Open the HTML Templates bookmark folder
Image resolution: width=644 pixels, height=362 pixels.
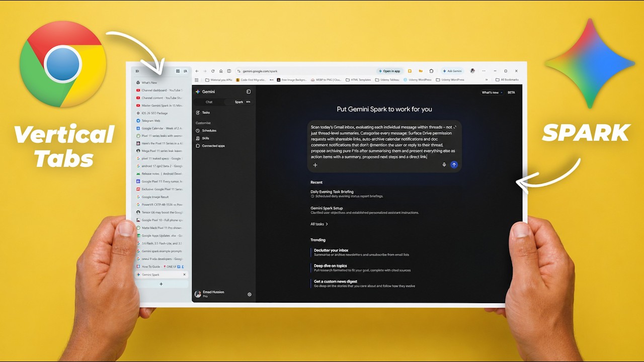[x=358, y=79]
